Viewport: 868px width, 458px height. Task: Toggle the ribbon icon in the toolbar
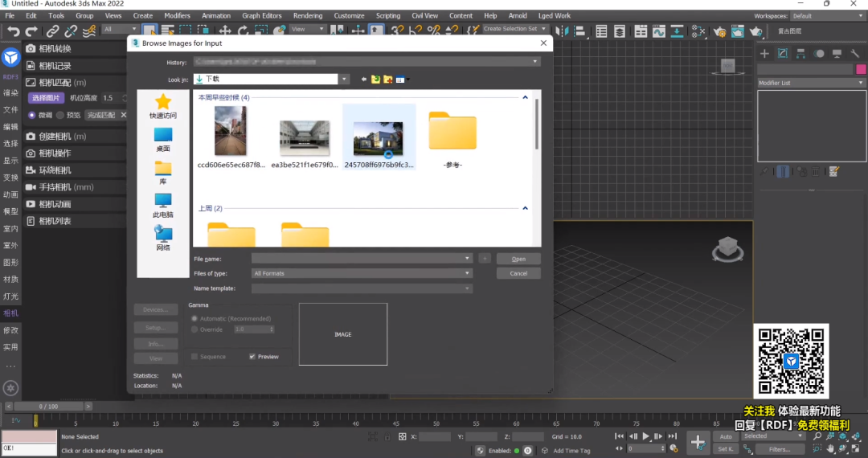click(x=641, y=31)
